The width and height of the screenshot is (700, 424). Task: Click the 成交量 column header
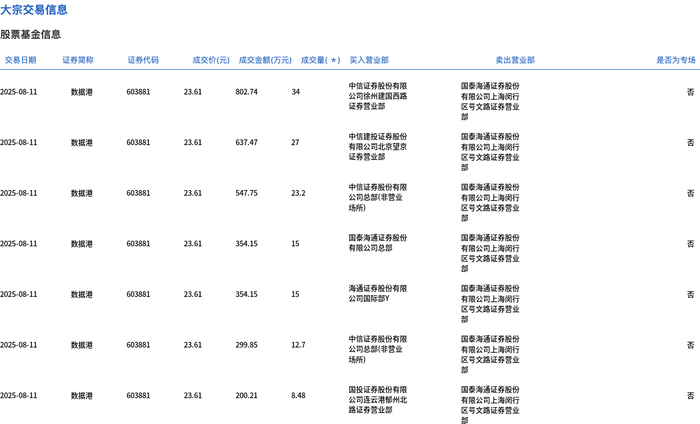pyautogui.click(x=321, y=60)
